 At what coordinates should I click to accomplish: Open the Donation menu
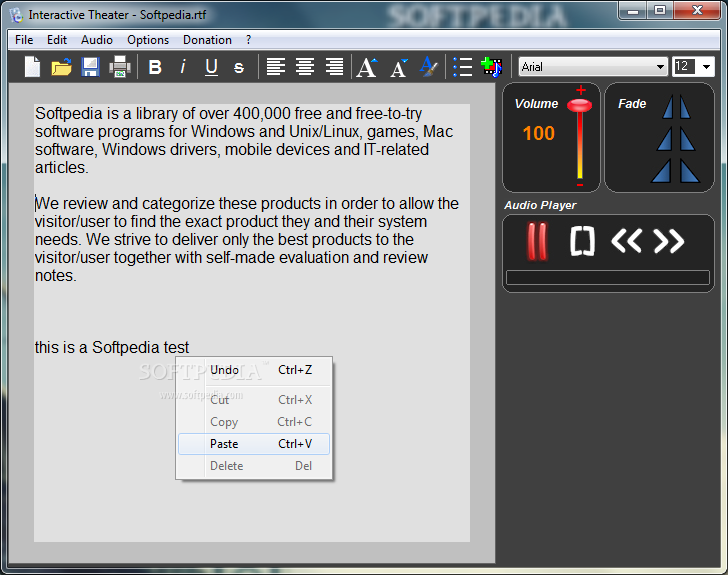pyautogui.click(x=208, y=40)
